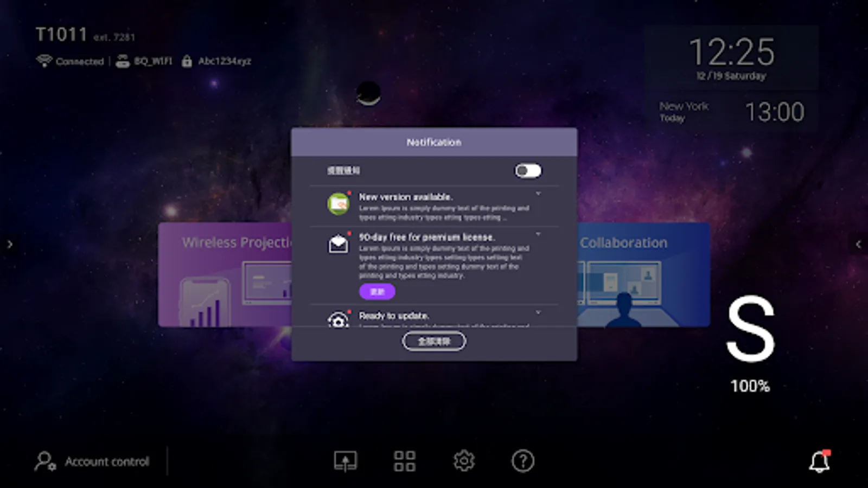Viewport: 868px width, 488px height.
Task: Click the lock icon next to Abc1234xyz
Action: [x=187, y=61]
